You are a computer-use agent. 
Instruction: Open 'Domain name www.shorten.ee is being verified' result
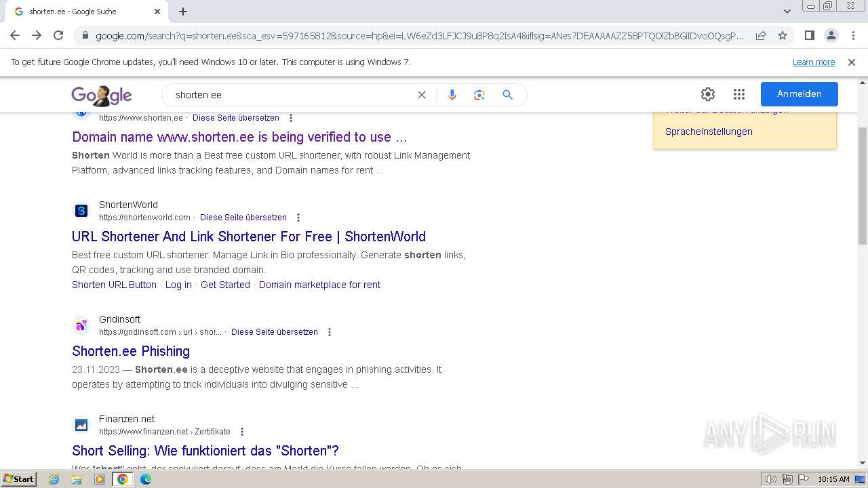tap(239, 137)
